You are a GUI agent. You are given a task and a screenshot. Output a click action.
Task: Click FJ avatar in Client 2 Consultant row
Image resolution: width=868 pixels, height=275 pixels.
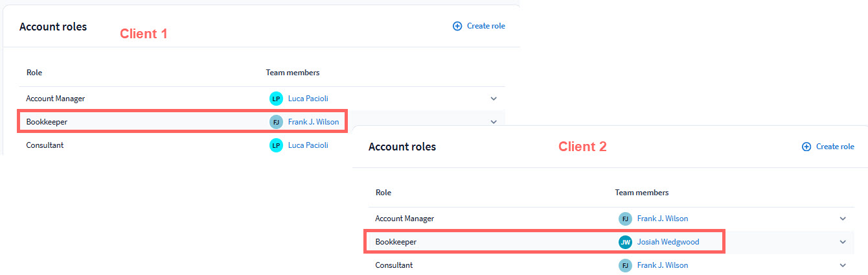[x=625, y=265]
